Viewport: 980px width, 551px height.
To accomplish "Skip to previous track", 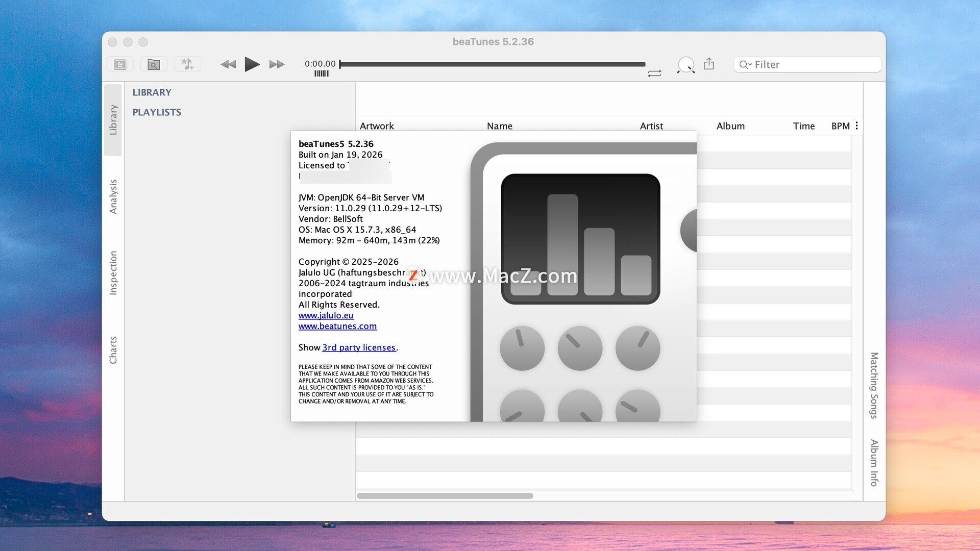I will tap(228, 64).
